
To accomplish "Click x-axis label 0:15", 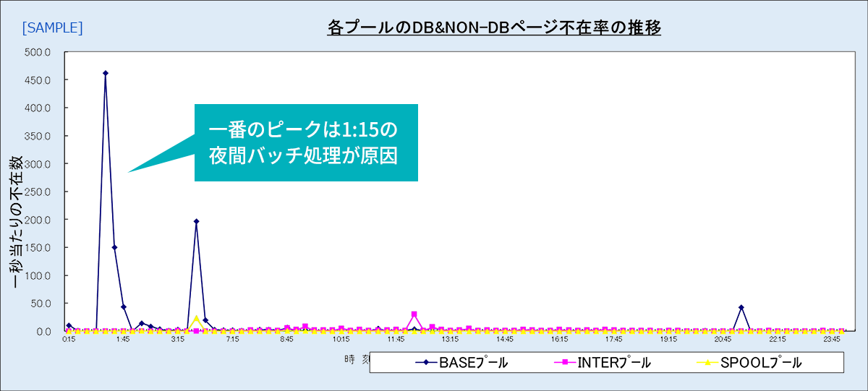I will click(69, 339).
